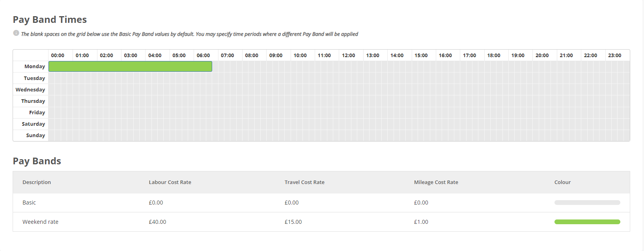Click the Basic grey colour swatch
Screen dimensions: 644x251
[x=587, y=203]
